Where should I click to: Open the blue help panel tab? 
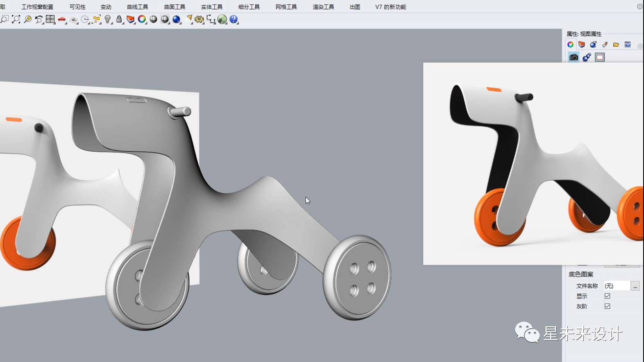[628, 45]
